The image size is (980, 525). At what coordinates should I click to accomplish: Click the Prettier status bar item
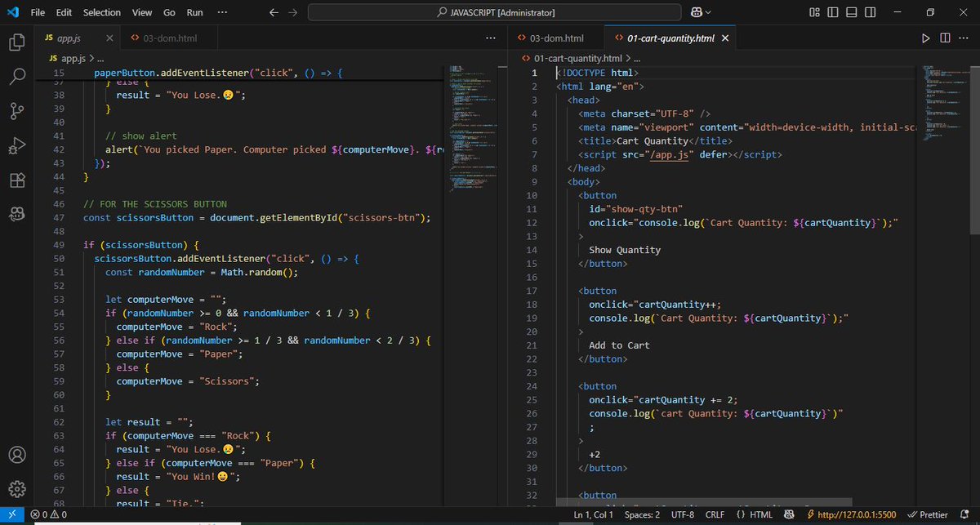(x=929, y=515)
